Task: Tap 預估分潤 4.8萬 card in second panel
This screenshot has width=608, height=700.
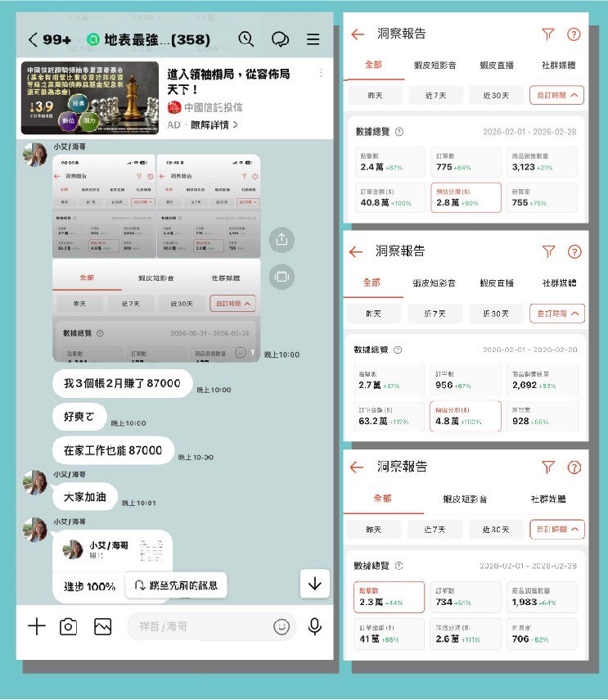Action: tap(466, 416)
